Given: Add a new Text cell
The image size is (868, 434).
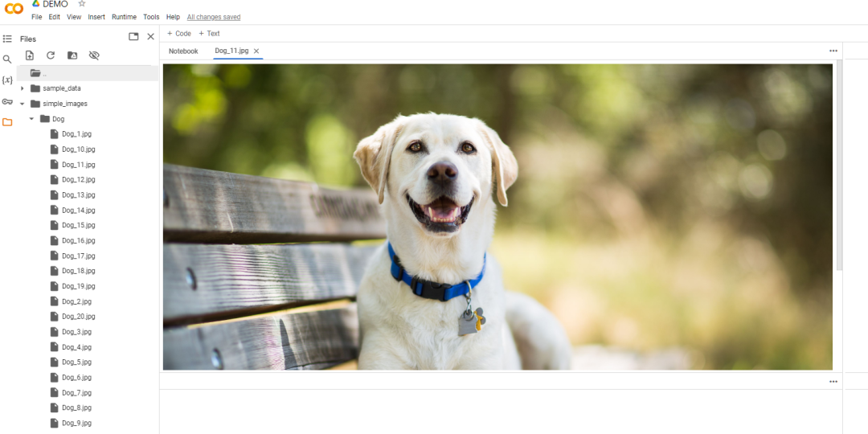Looking at the screenshot, I should (209, 34).
